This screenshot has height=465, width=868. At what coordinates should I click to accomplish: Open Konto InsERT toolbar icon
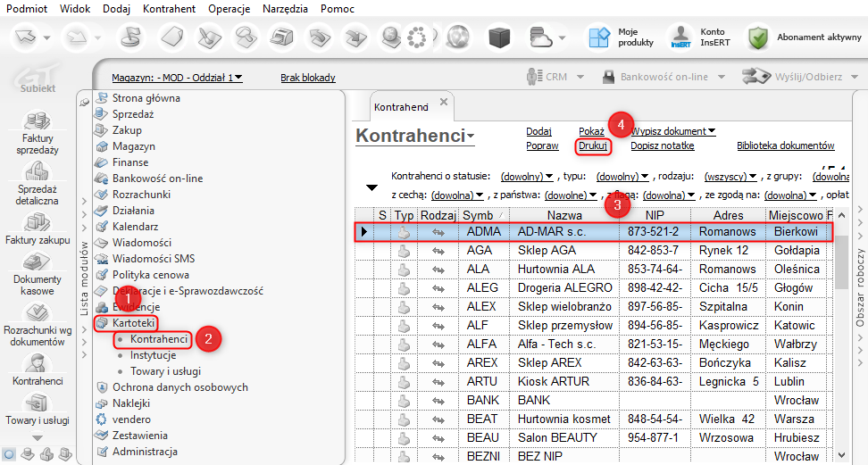[680, 37]
